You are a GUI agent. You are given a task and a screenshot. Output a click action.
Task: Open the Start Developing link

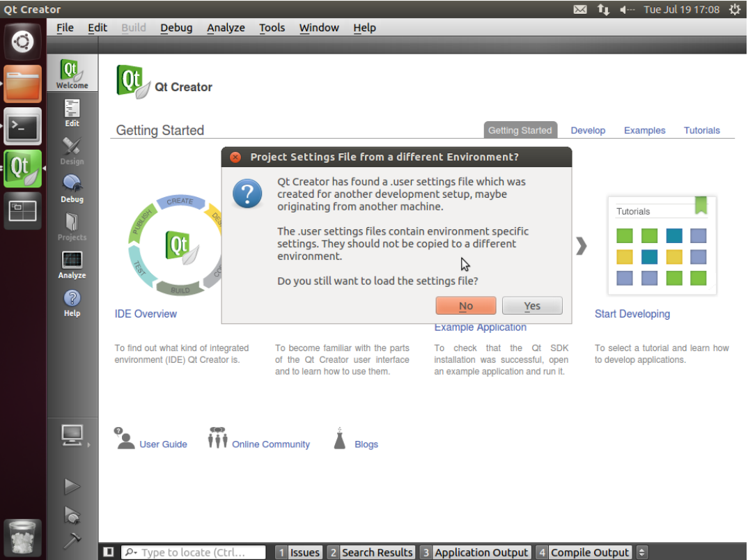[632, 314]
